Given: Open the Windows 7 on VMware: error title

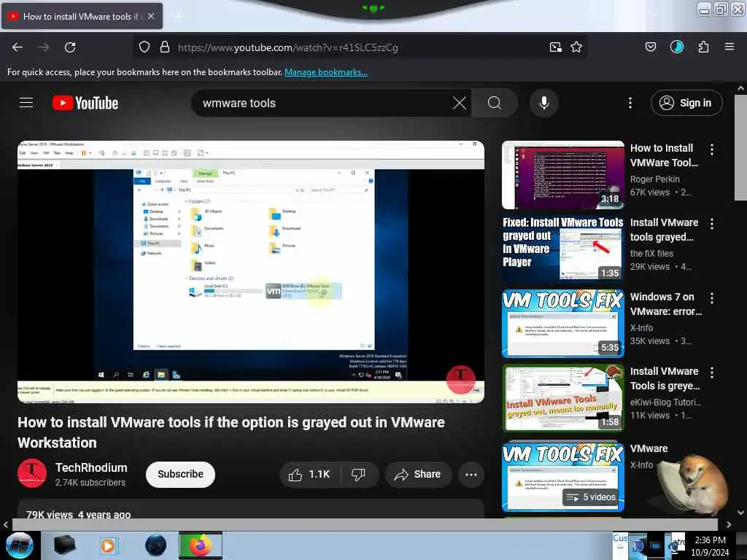Looking at the screenshot, I should (666, 304).
